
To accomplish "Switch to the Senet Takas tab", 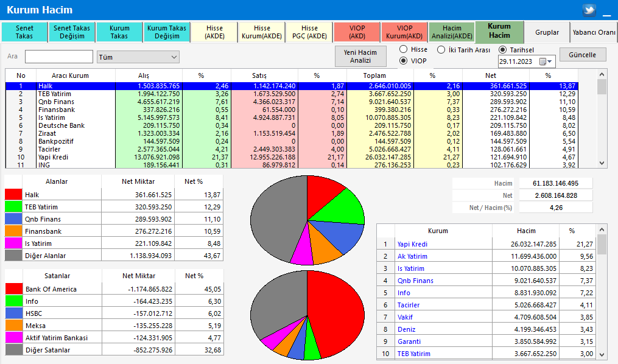I will pyautogui.click(x=24, y=32).
